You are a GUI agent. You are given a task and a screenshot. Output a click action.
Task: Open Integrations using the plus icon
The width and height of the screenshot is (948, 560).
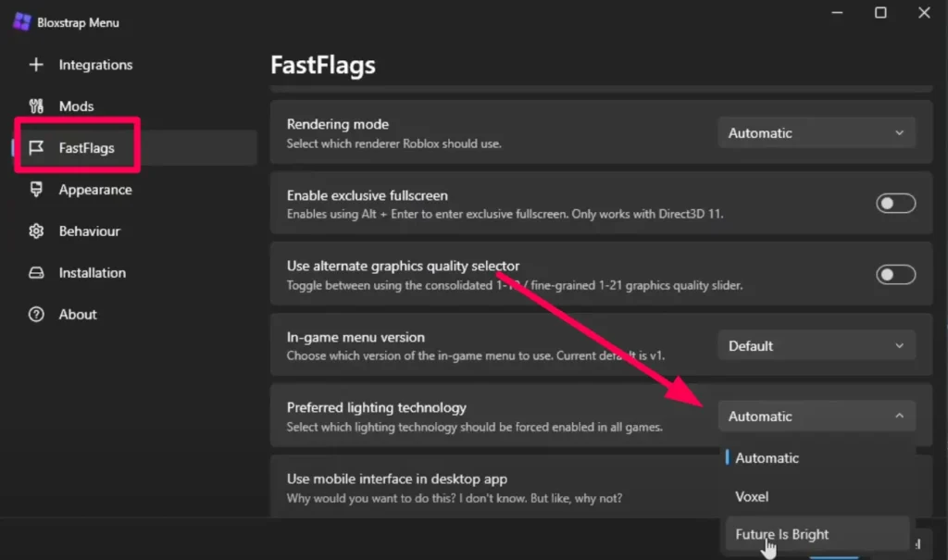pos(37,65)
